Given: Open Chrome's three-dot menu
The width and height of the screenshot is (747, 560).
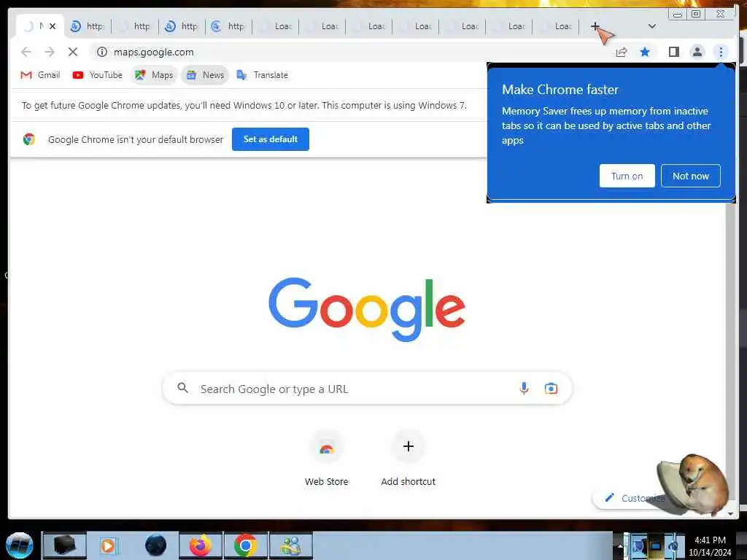Looking at the screenshot, I should coord(721,52).
